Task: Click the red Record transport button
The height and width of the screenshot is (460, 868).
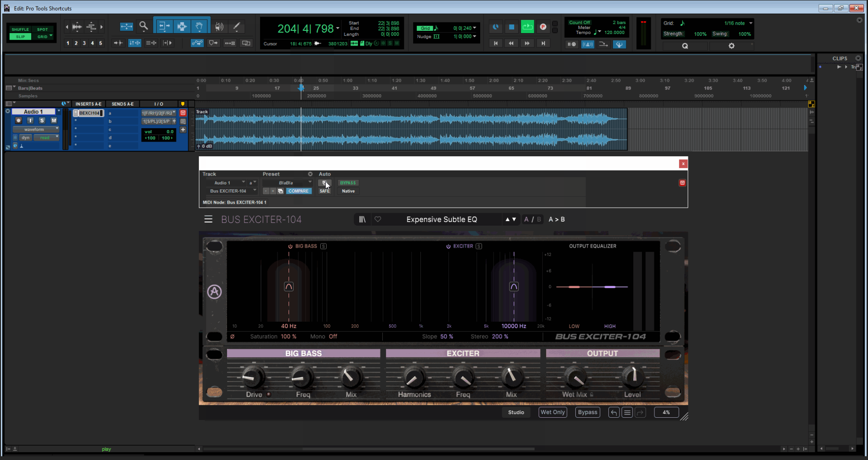Action: point(543,27)
